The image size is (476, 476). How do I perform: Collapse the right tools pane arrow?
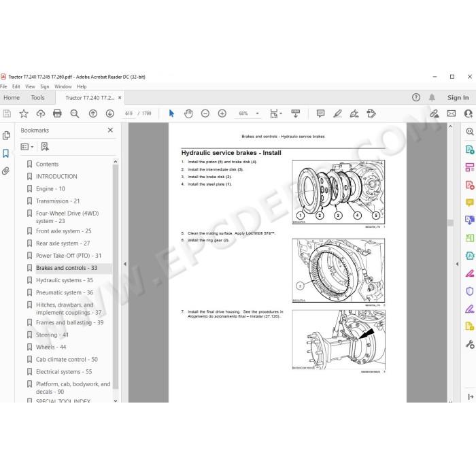(x=457, y=264)
